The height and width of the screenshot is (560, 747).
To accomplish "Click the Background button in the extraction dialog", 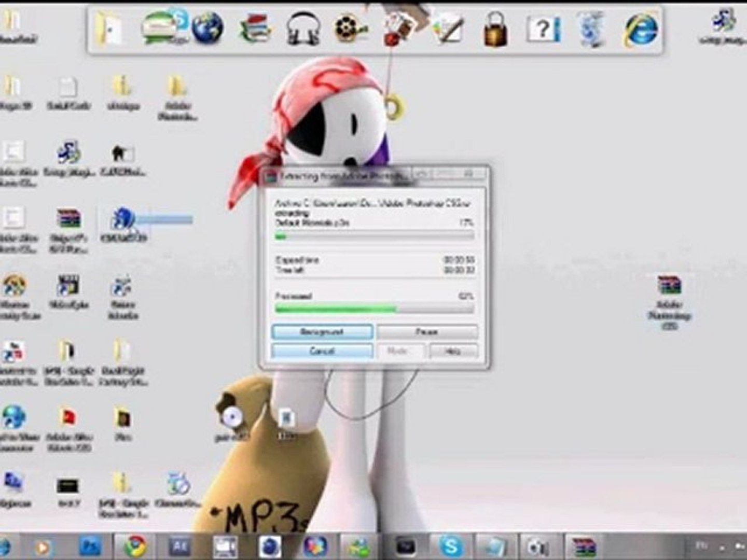I will tap(322, 332).
